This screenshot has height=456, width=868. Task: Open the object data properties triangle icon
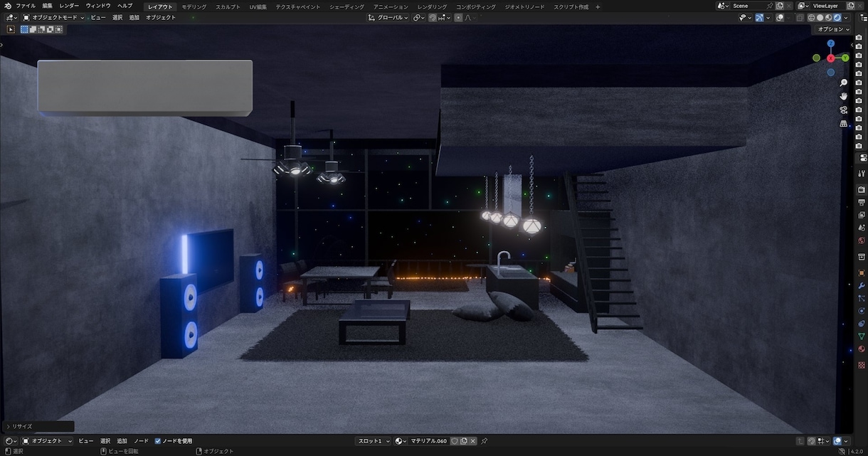(862, 336)
